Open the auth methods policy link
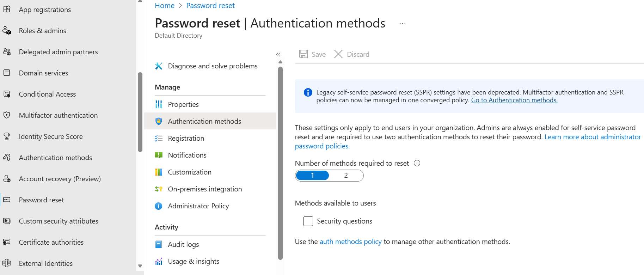This screenshot has width=644, height=275. [350, 242]
